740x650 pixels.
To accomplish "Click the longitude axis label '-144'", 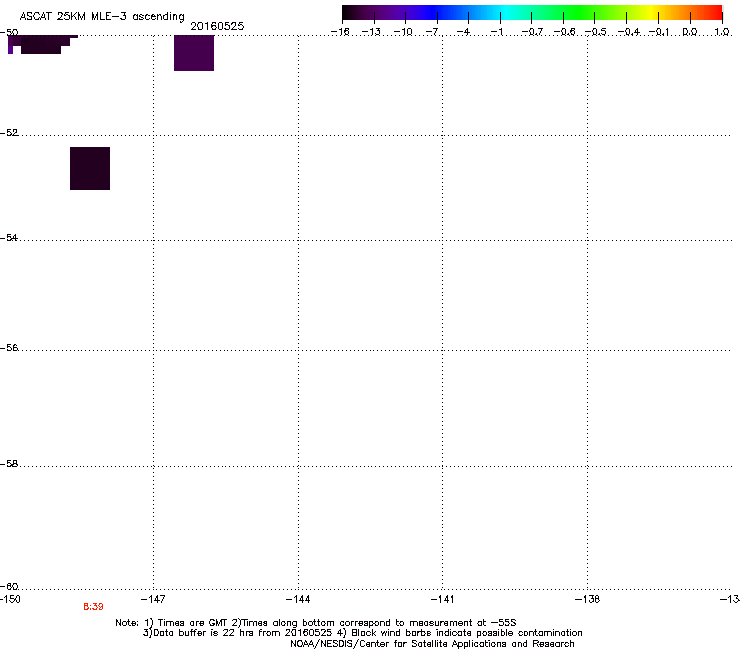I will click(298, 599).
